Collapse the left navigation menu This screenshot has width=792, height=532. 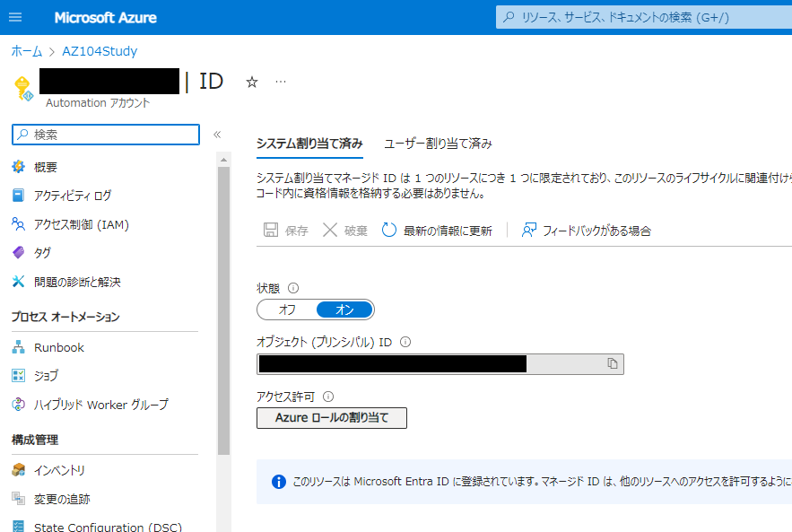217,135
